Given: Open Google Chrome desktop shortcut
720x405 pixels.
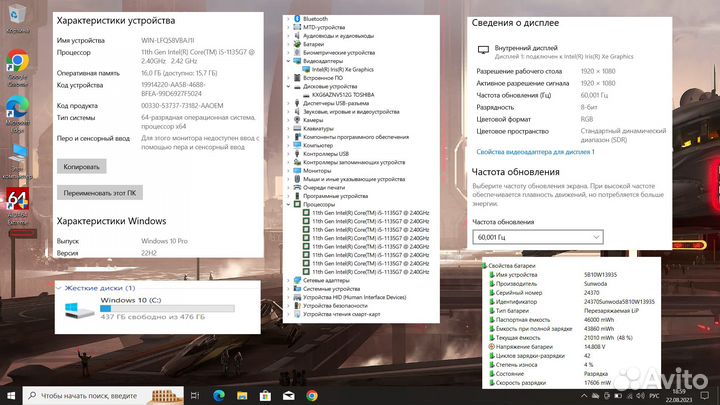Looking at the screenshot, I should pyautogui.click(x=17, y=67).
